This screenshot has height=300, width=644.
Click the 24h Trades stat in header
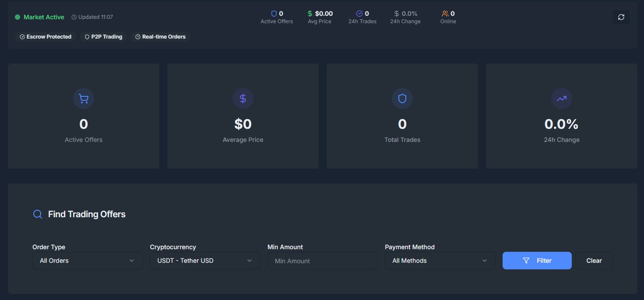click(362, 17)
